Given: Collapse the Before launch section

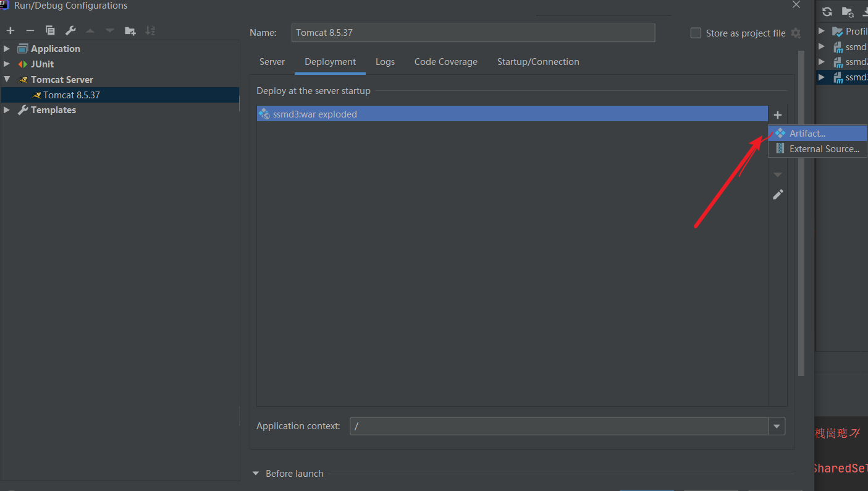Looking at the screenshot, I should (x=256, y=474).
